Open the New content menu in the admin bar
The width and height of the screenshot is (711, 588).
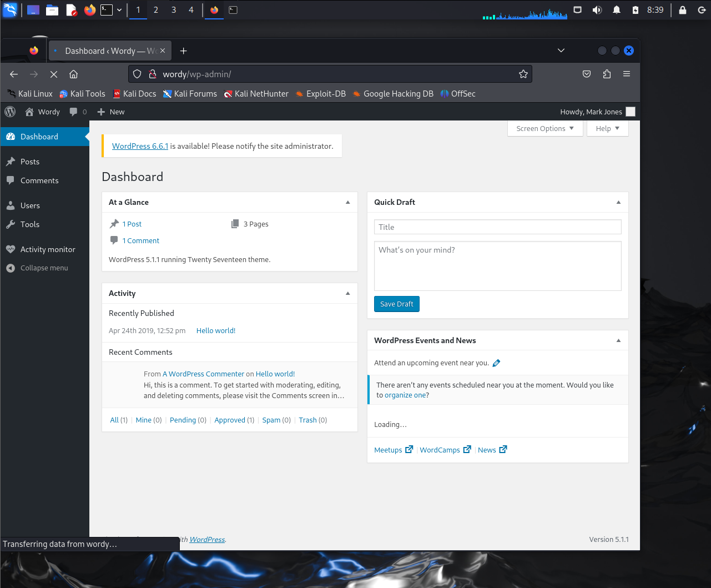(x=111, y=112)
